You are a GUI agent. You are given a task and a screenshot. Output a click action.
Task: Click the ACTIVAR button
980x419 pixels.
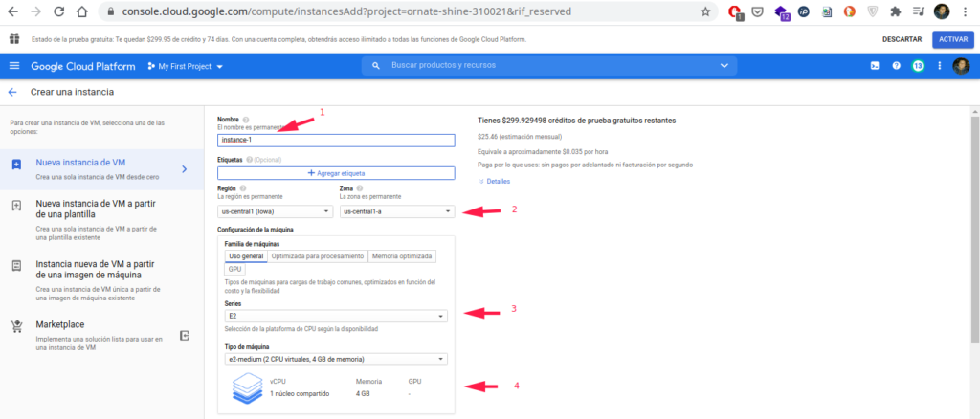click(953, 39)
